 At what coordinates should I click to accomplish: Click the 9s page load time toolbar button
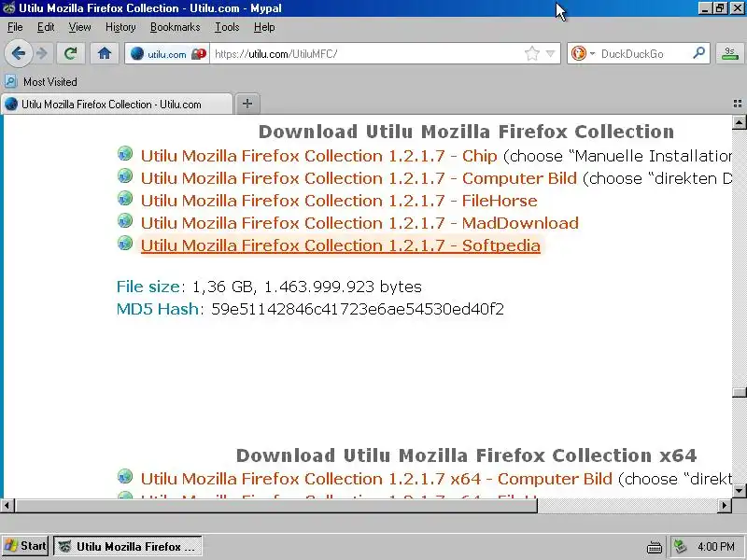pos(729,53)
